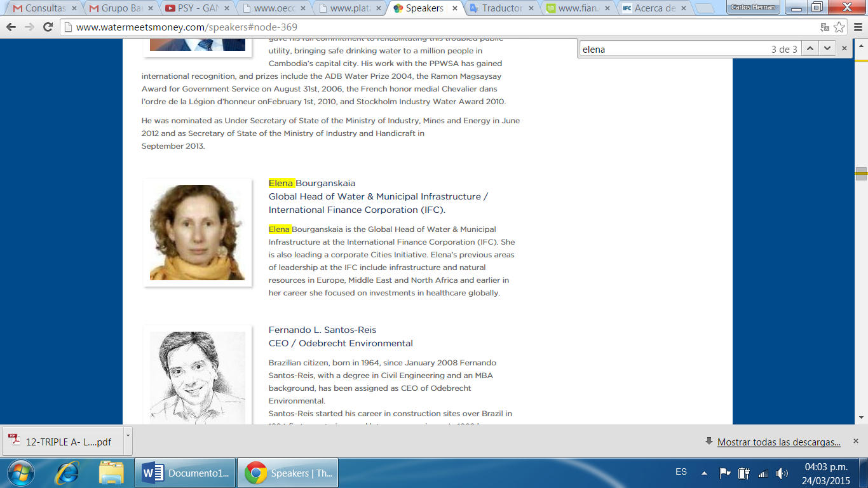Bookmark this page with the star icon
Screen dimensions: 868x488
coord(839,27)
